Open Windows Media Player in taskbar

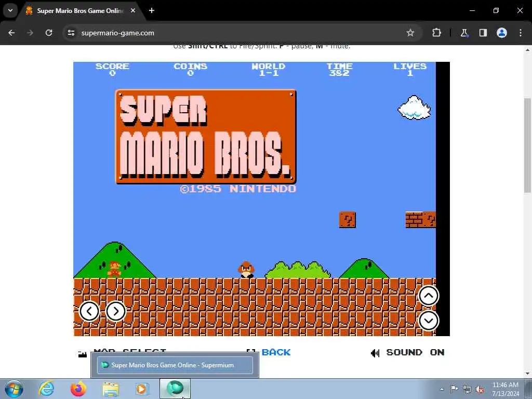click(142, 389)
